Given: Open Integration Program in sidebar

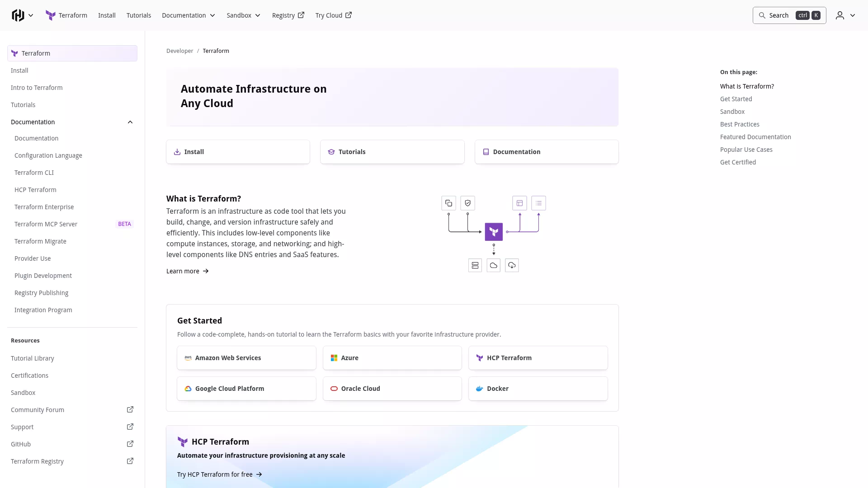Looking at the screenshot, I should point(72,310).
